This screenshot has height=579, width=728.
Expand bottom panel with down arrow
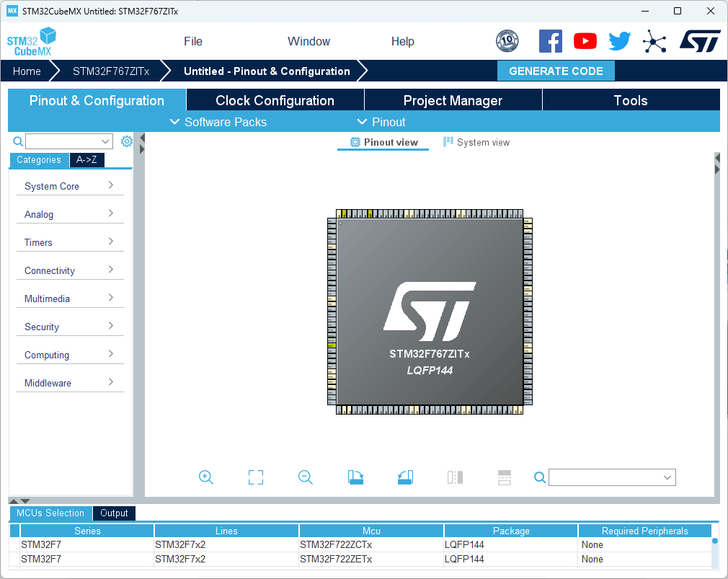[x=25, y=501]
